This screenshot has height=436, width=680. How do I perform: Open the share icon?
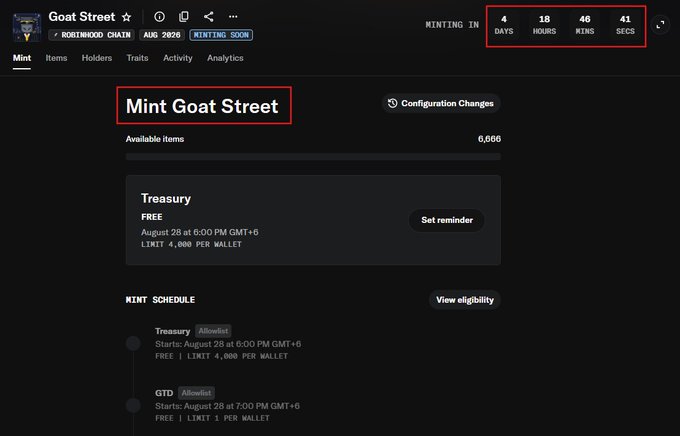click(x=209, y=17)
